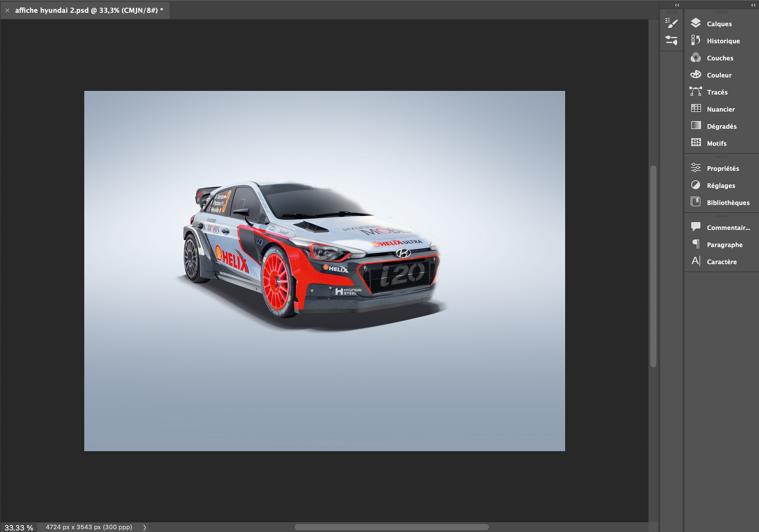Open the Calques layers panel icon
Image resolution: width=759 pixels, height=532 pixels.
click(696, 23)
